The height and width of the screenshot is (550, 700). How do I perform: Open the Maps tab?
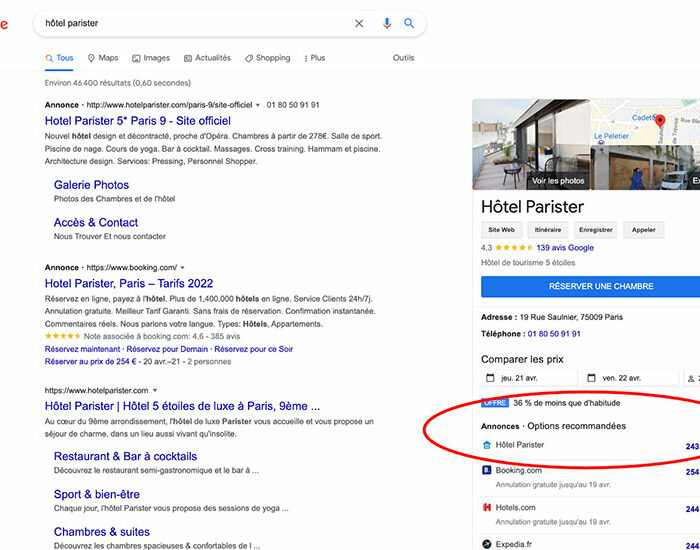click(x=103, y=58)
